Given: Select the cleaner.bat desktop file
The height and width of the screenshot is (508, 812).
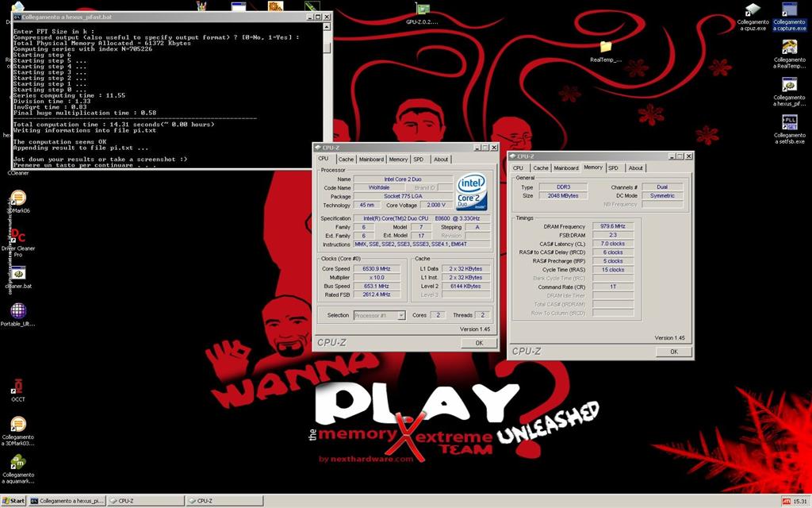Looking at the screenshot, I should pyautogui.click(x=18, y=277).
